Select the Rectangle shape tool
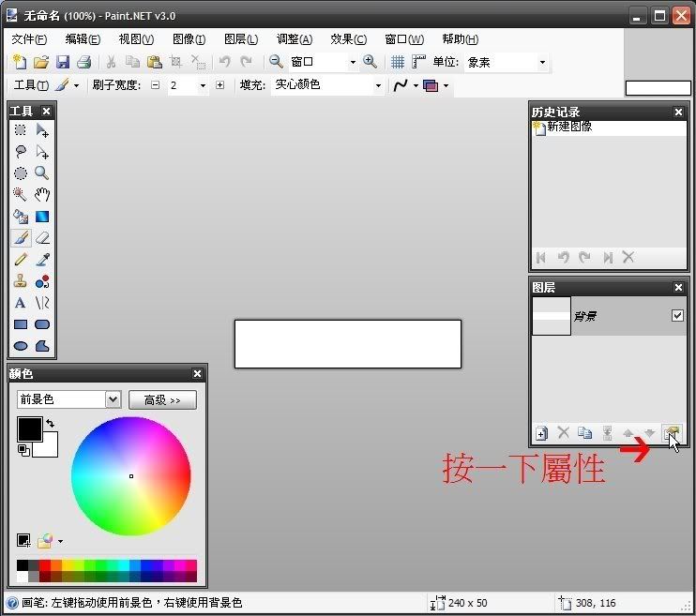This screenshot has width=696, height=616. (x=21, y=324)
